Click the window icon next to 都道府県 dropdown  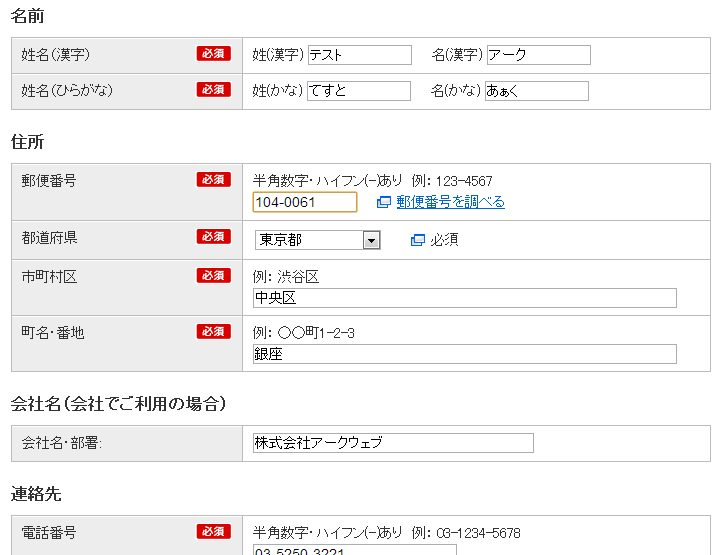point(418,240)
